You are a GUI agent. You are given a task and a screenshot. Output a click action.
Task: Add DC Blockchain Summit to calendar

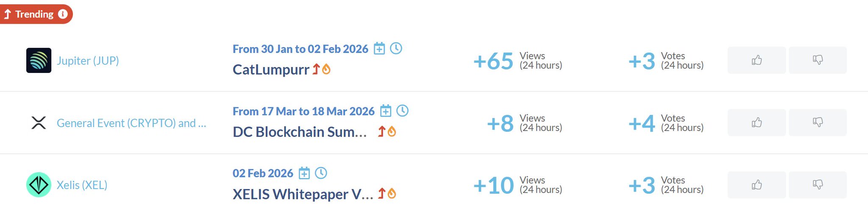tap(386, 111)
